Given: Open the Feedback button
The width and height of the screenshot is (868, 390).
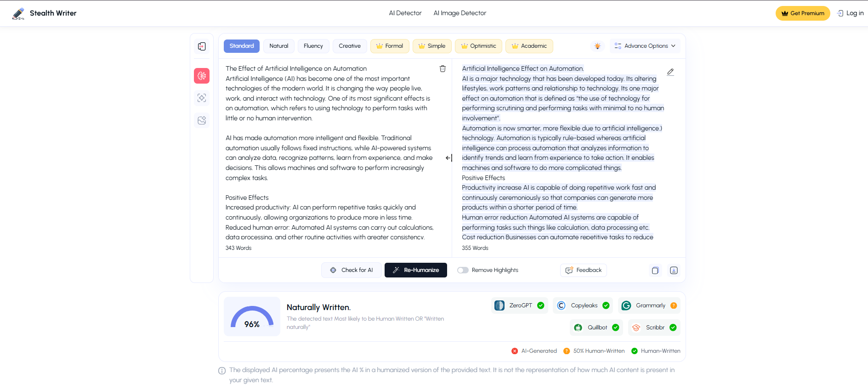Looking at the screenshot, I should tap(584, 270).
